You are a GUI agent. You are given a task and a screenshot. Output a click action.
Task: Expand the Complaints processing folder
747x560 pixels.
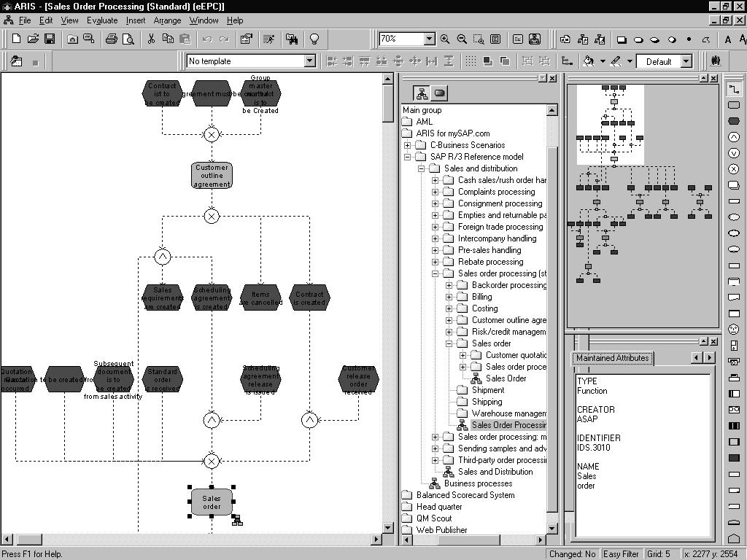click(435, 192)
